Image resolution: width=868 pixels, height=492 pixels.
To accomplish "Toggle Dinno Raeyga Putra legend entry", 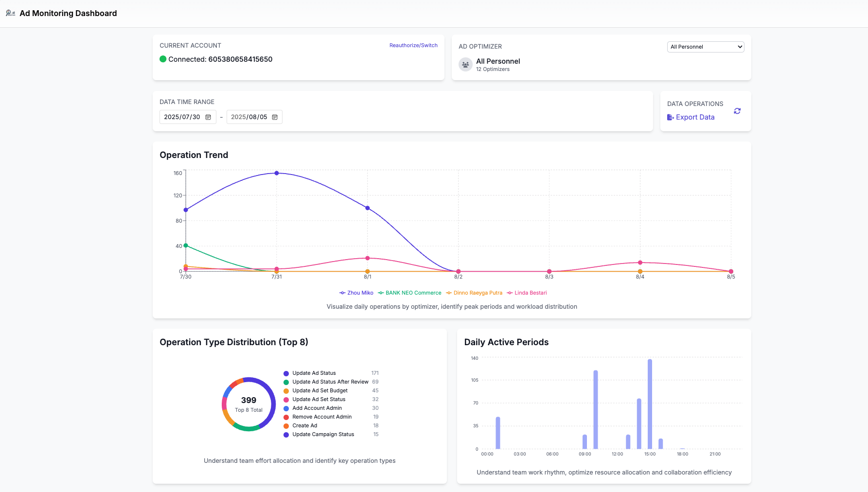I will (474, 293).
